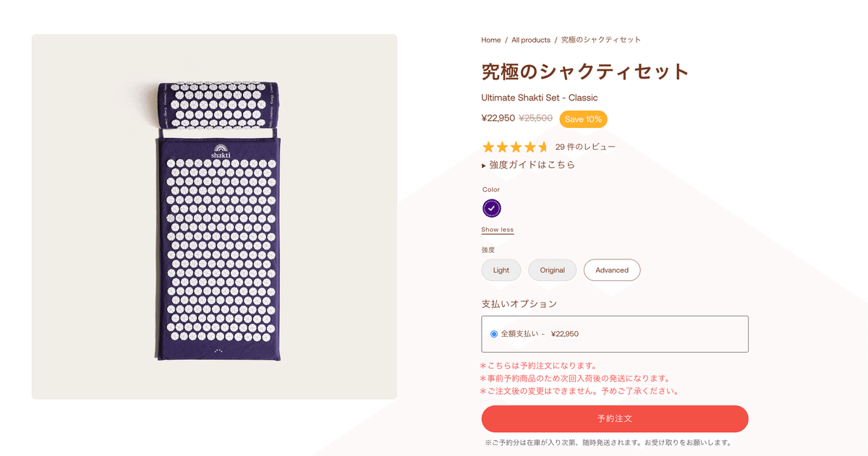Click the disclosure triangle before 強度ガイドはこちら
This screenshot has width=868, height=456.
pyautogui.click(x=484, y=165)
